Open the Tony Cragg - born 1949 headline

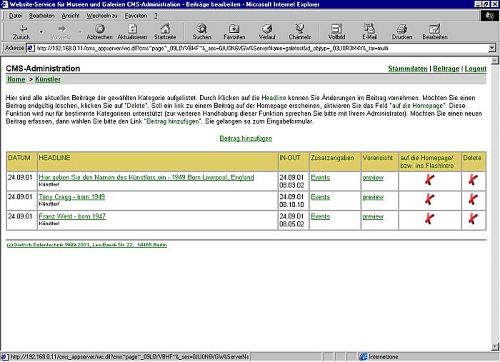point(72,197)
